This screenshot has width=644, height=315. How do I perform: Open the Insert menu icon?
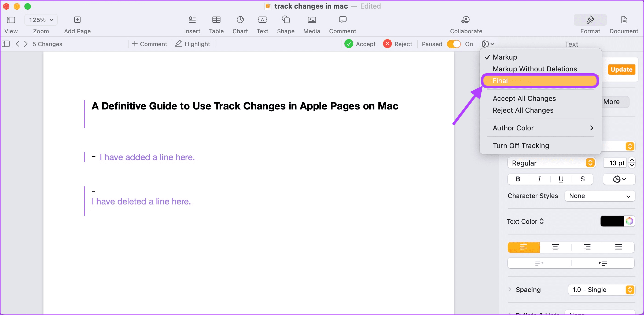click(192, 20)
